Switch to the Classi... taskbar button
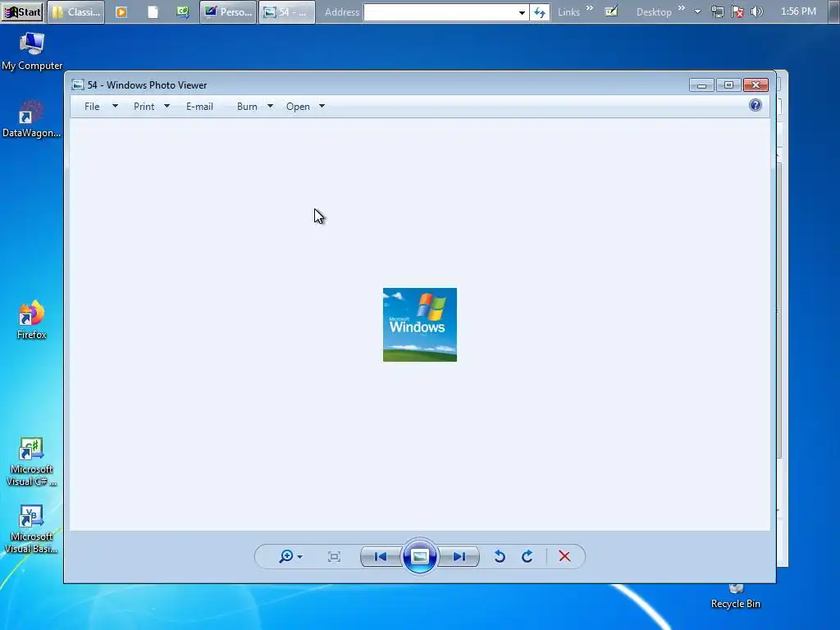 coord(76,11)
